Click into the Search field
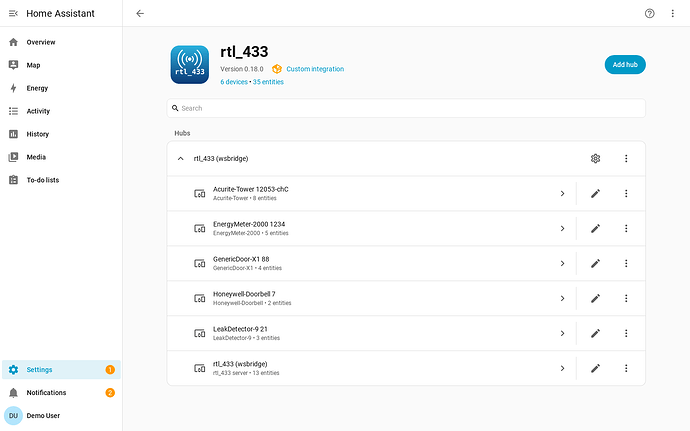690x431 pixels. (406, 108)
